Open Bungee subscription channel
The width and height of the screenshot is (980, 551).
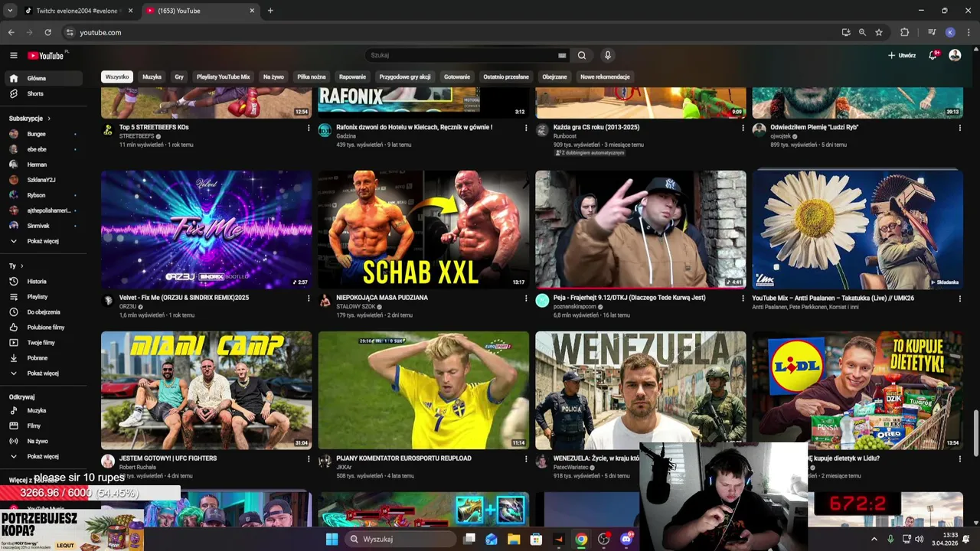(43, 134)
